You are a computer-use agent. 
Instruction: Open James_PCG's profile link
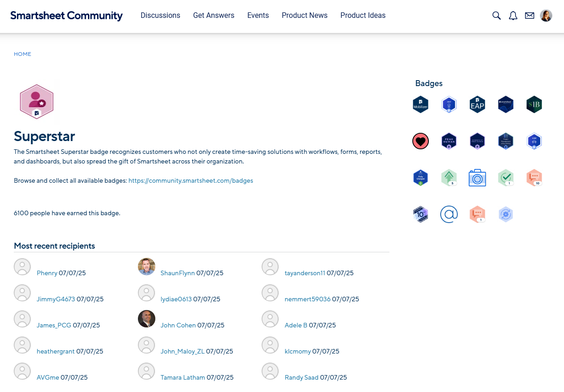(54, 326)
